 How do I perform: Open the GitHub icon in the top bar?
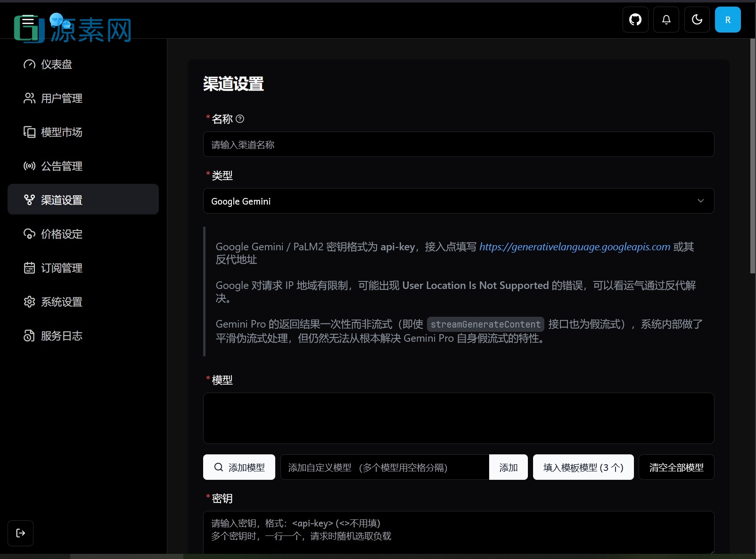tap(635, 19)
